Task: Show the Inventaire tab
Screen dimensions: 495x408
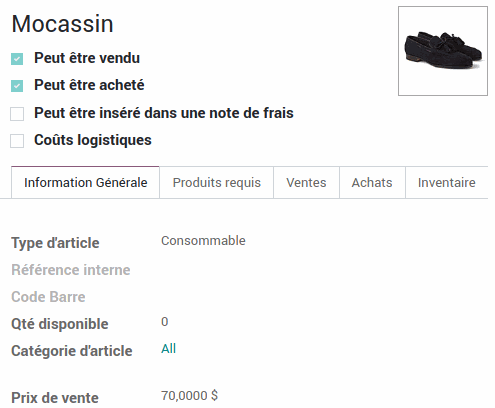Action: 447,182
